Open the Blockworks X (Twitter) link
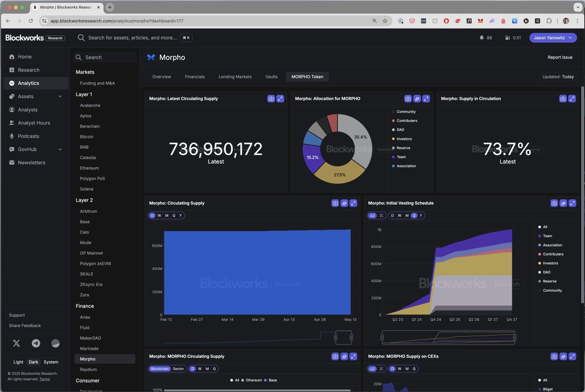The width and height of the screenshot is (585, 392). (x=17, y=343)
